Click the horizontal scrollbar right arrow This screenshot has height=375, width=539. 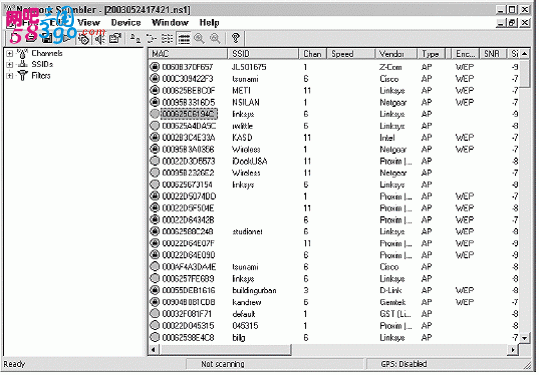[x=513, y=350]
